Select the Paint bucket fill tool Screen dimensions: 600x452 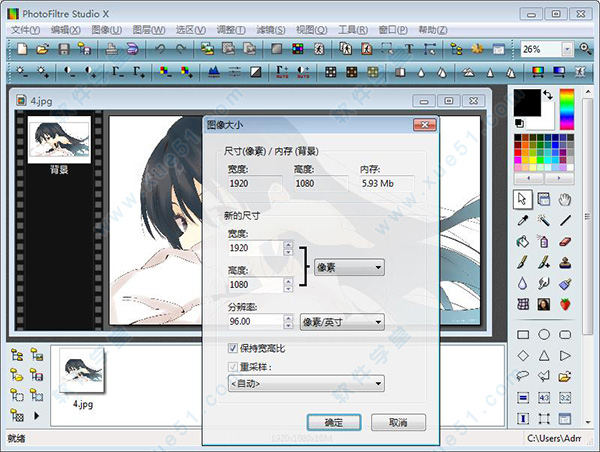(x=522, y=242)
